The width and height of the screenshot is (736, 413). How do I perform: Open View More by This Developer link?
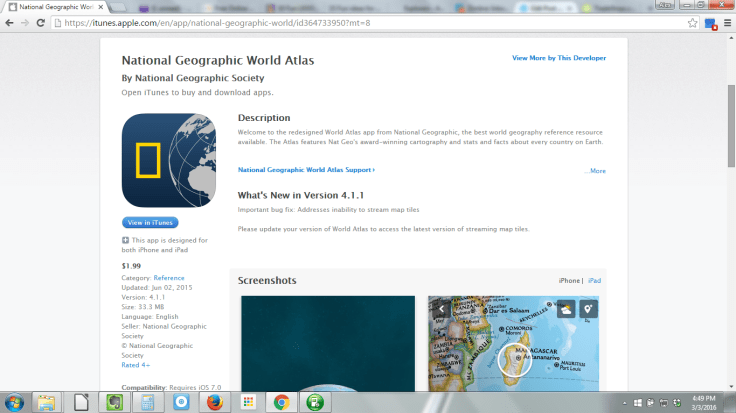[x=559, y=58]
